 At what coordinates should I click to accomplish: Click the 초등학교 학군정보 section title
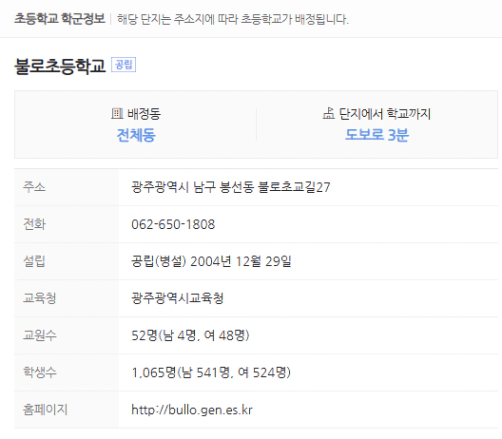coord(60,19)
